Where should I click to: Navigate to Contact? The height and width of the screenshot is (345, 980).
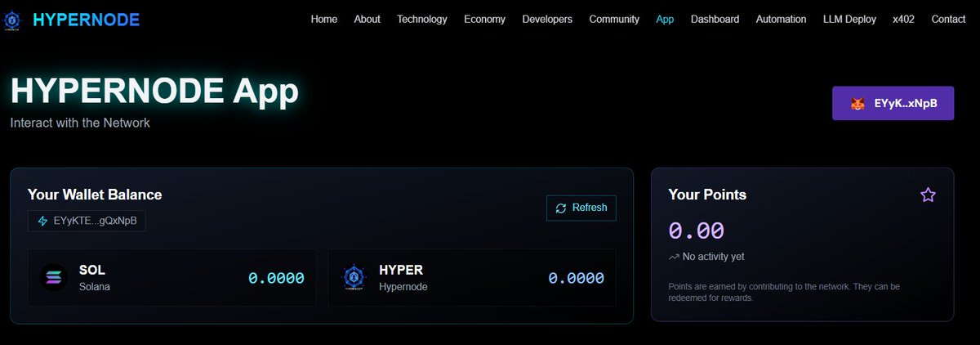(x=948, y=19)
